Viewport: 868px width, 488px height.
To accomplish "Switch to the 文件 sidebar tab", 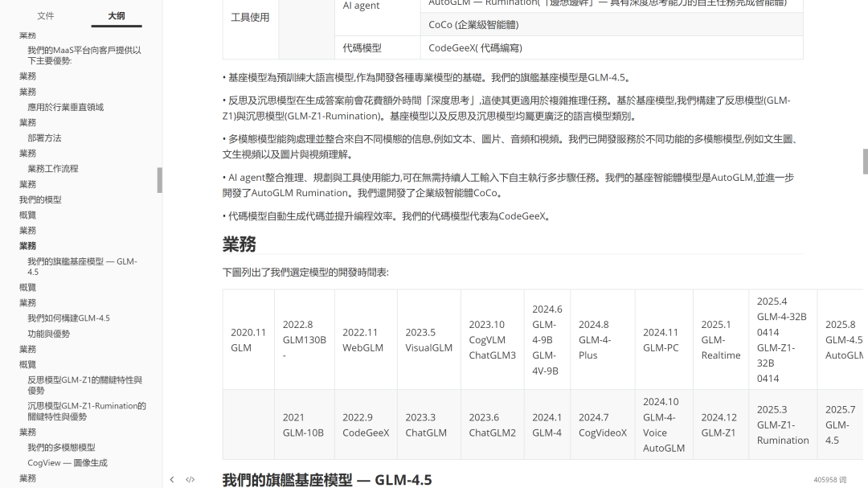I will (45, 16).
